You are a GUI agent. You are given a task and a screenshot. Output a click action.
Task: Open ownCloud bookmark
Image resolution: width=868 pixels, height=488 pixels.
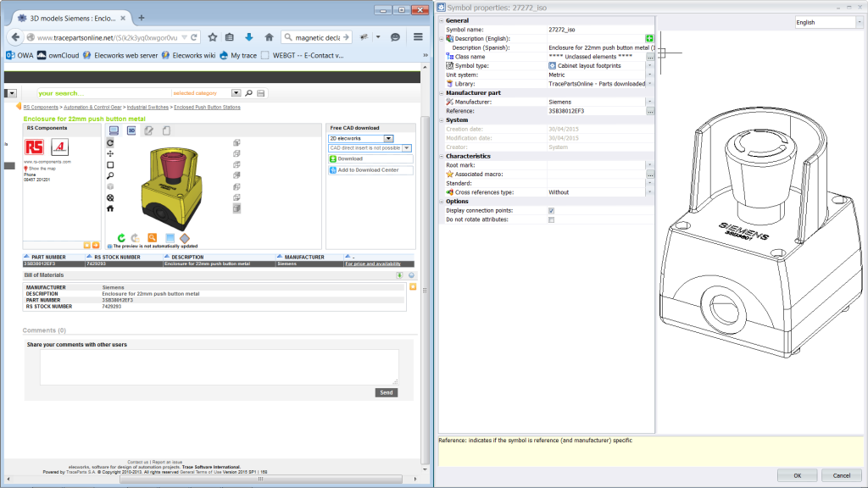[x=58, y=55]
